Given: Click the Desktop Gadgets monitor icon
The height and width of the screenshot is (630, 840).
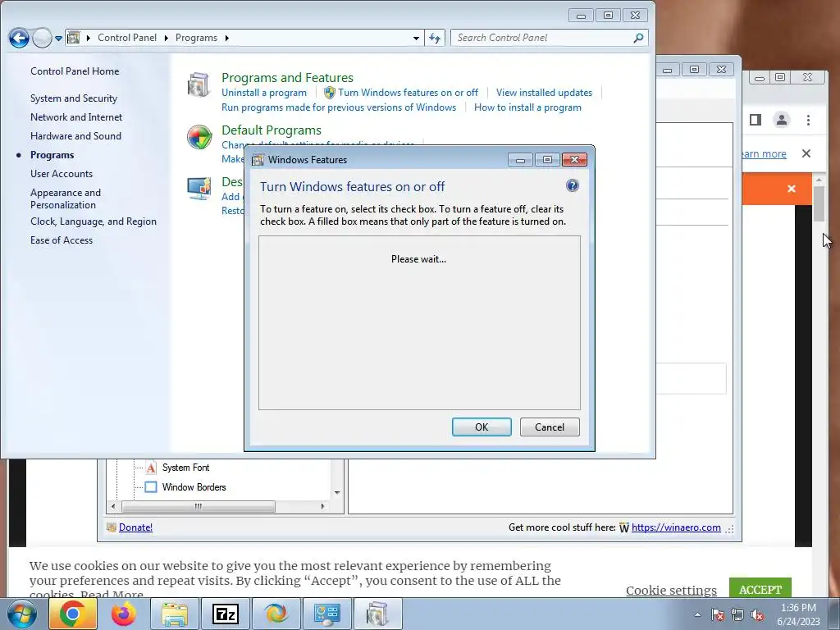Looking at the screenshot, I should pyautogui.click(x=199, y=188).
